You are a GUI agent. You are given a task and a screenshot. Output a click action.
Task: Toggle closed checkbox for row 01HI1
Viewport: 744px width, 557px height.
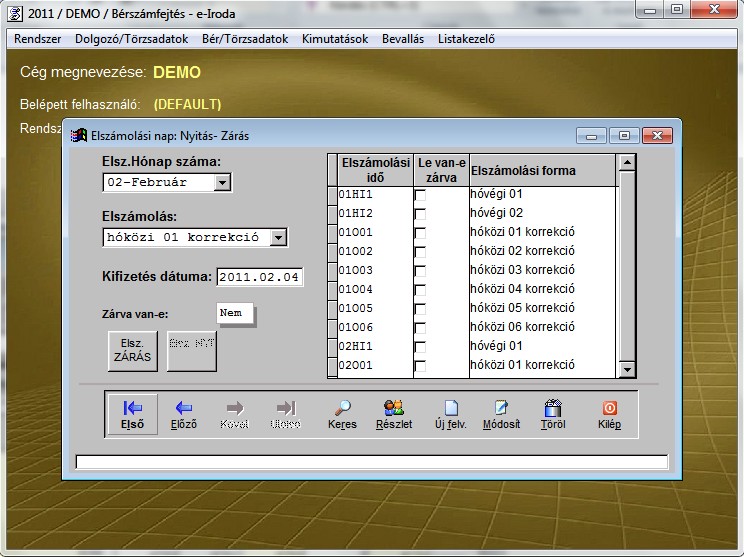click(420, 195)
